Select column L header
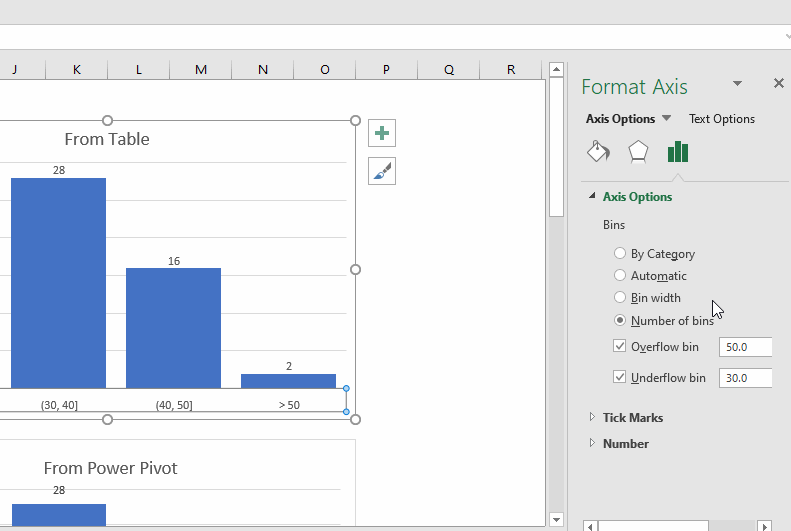 (x=139, y=70)
